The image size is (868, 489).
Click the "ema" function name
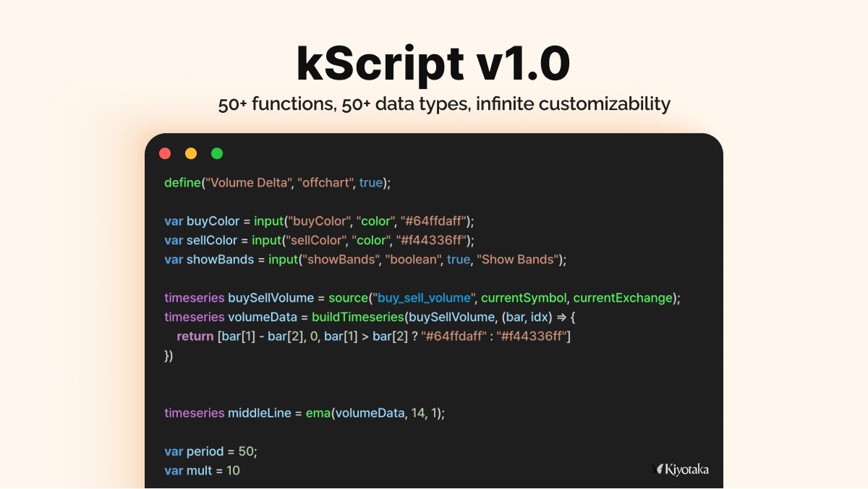click(x=318, y=413)
